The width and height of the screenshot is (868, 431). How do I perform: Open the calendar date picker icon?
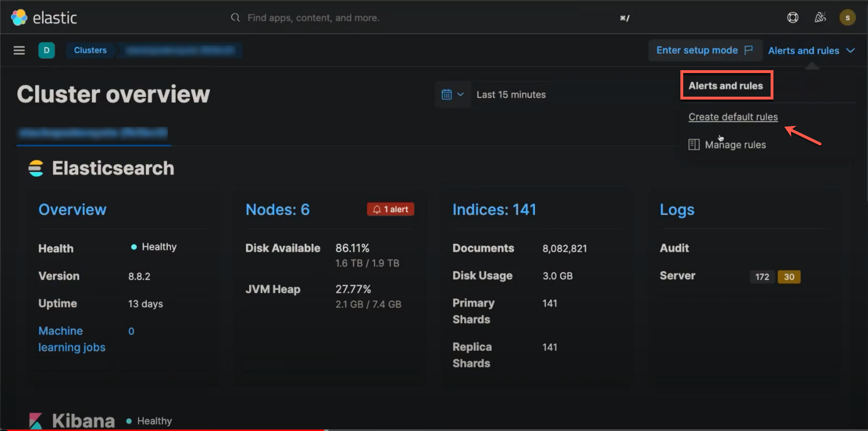tap(446, 94)
